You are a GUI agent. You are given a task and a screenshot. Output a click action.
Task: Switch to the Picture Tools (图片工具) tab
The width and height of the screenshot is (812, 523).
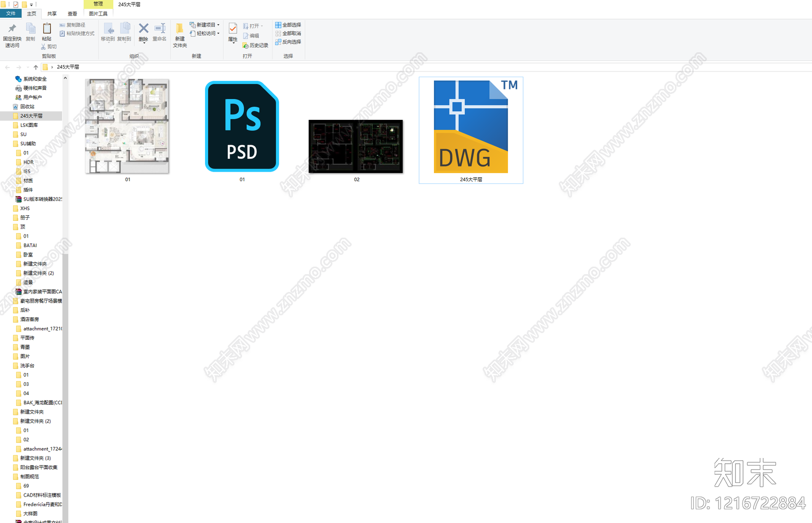click(98, 14)
